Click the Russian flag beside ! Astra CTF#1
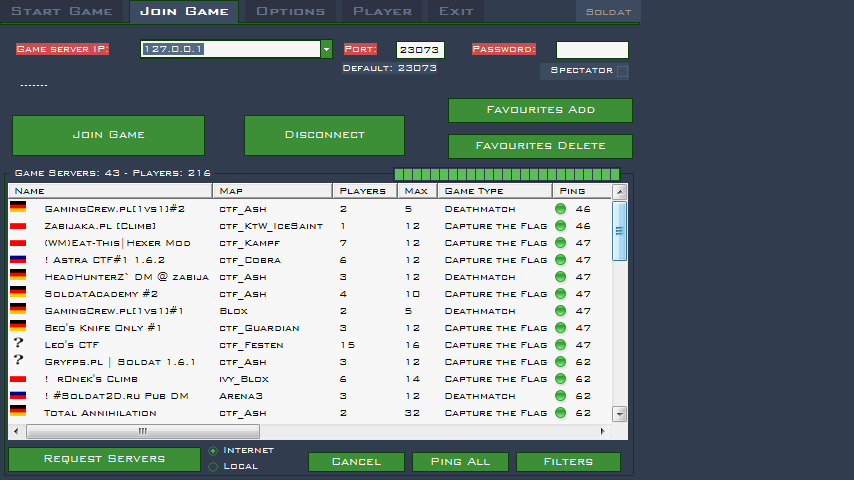The height and width of the screenshot is (480, 854). [18, 260]
